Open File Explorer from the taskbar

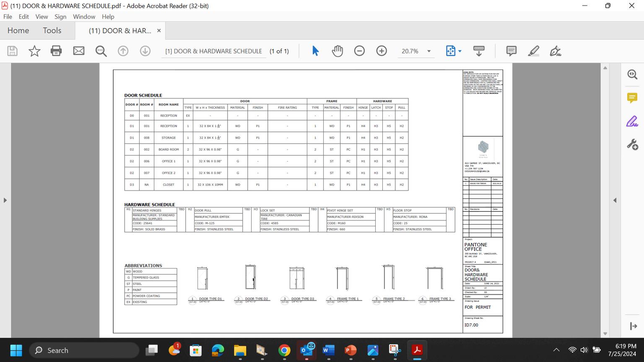(x=240, y=350)
